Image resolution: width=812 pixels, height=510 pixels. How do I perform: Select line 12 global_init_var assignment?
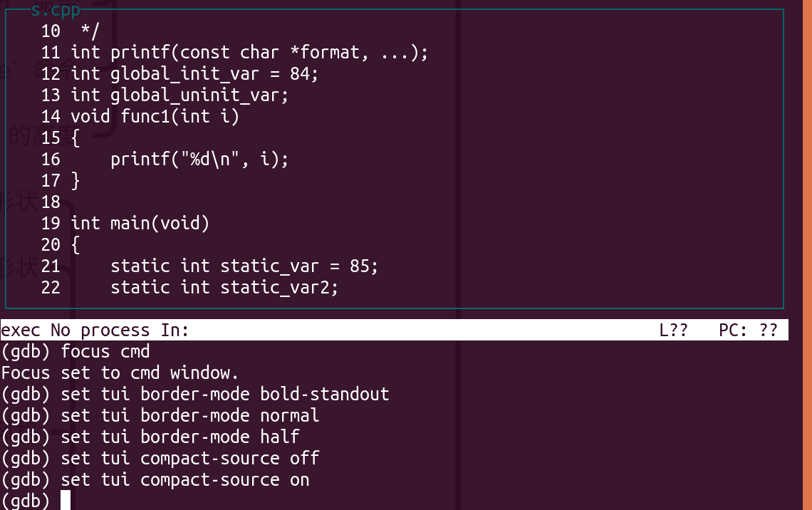click(194, 73)
